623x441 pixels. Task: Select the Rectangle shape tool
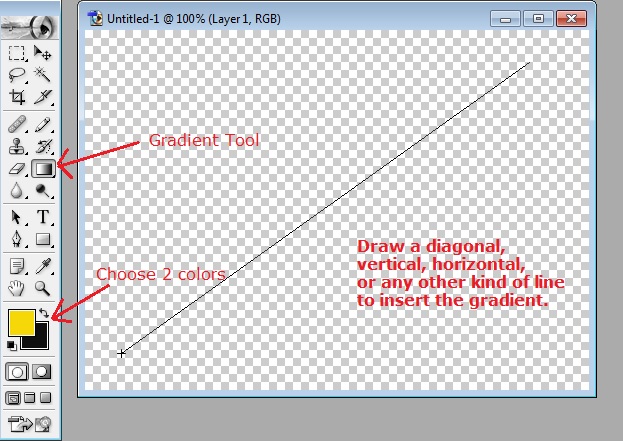pos(43,239)
